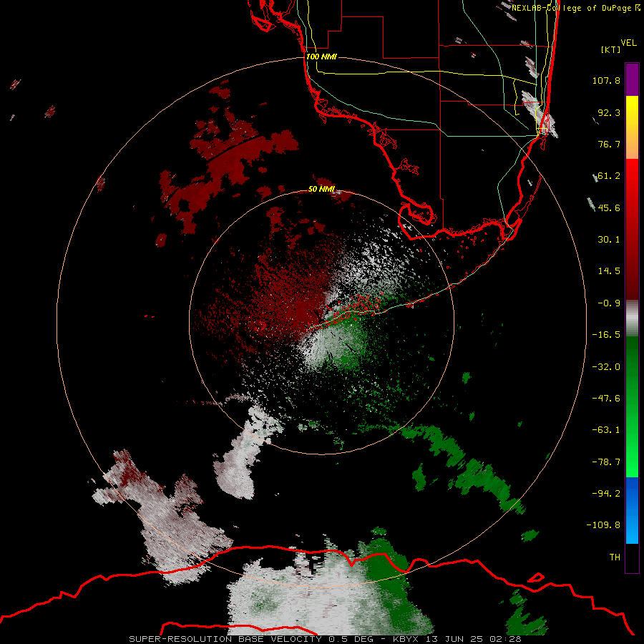Viewport: 644px width, 644px height.
Task: Click the 30.1 legend value
Action: pos(609,240)
